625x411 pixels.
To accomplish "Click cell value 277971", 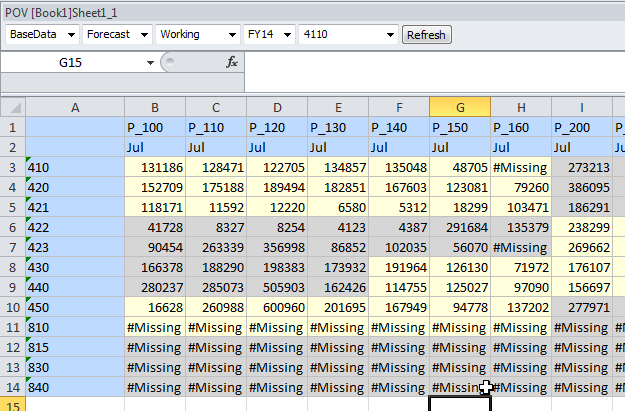I will click(x=582, y=307).
